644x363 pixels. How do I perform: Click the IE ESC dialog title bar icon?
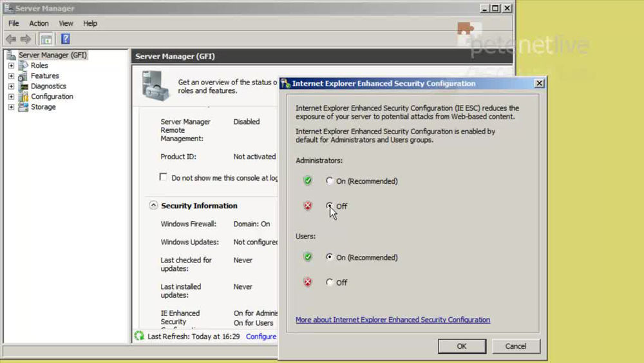point(285,84)
